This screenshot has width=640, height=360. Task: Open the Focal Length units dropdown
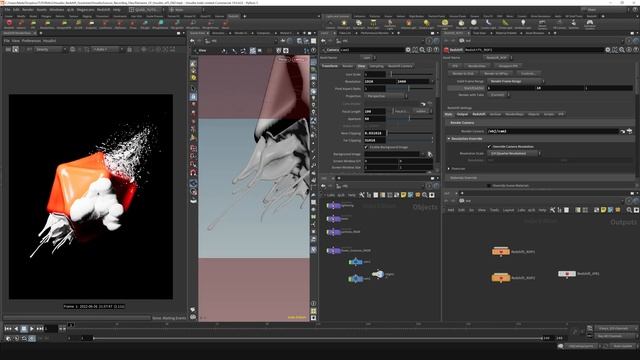423,111
